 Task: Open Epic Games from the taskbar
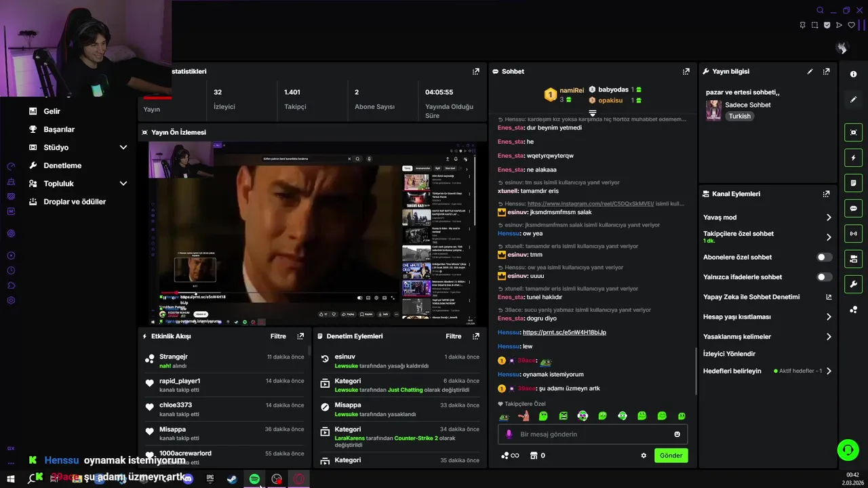(210, 479)
